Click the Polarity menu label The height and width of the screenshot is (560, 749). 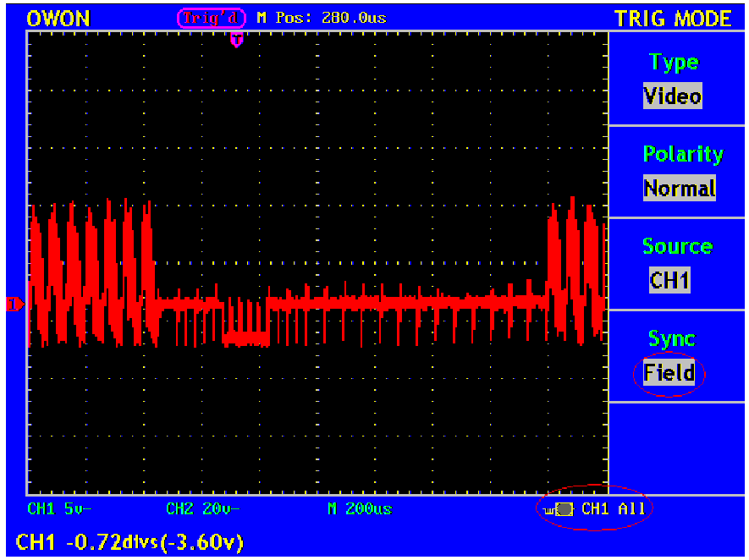coord(683,154)
